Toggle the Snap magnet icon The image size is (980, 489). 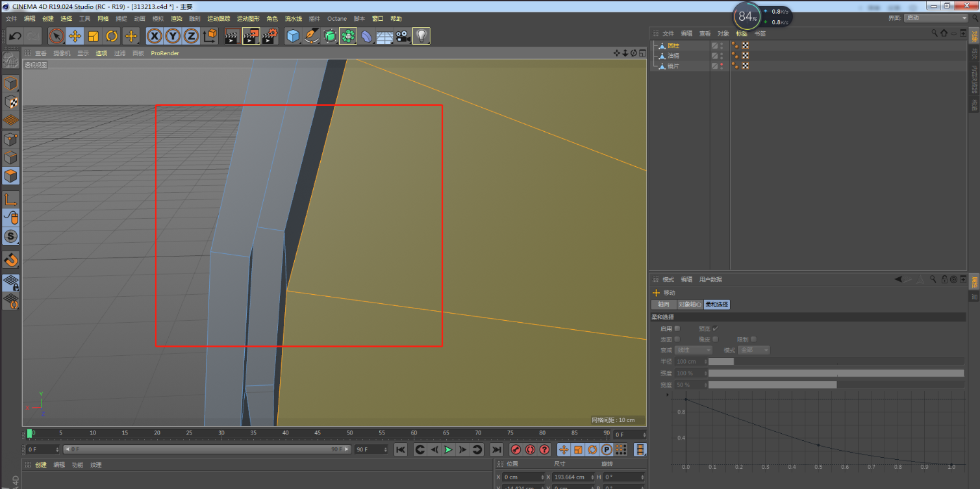click(11, 260)
